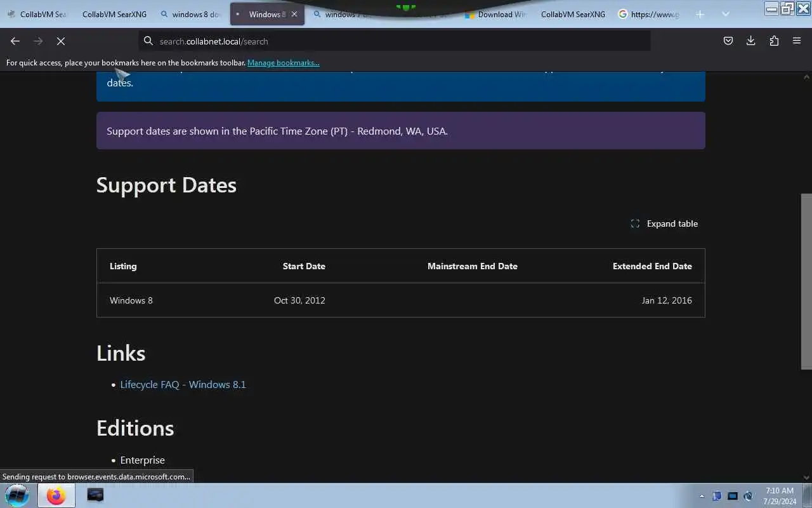812x508 pixels.
Task: Open the Firefox hamburger application menu
Action: tap(797, 41)
